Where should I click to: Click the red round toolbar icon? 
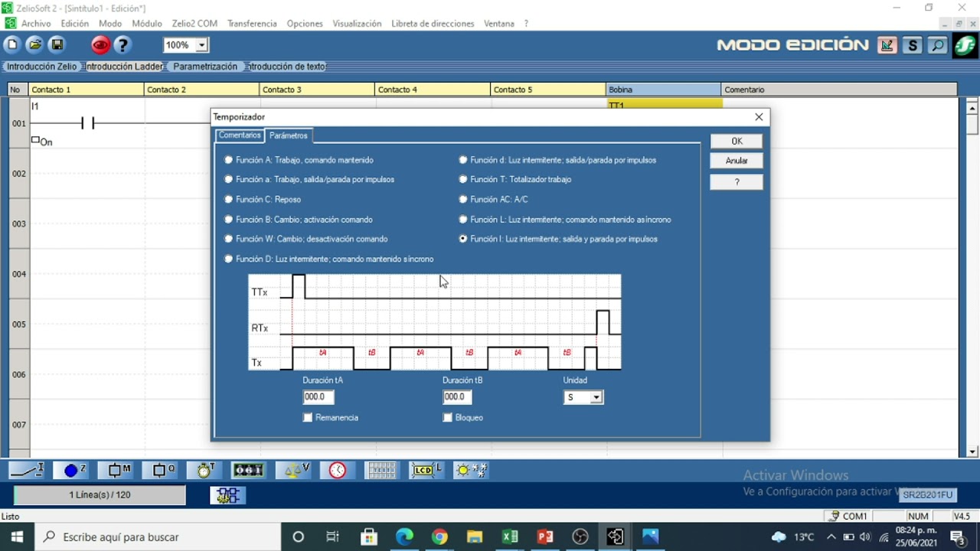pos(100,45)
